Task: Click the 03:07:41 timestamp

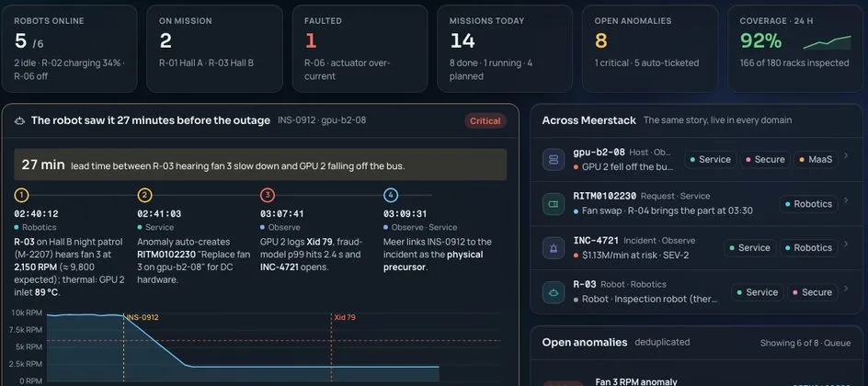Action: 283,214
